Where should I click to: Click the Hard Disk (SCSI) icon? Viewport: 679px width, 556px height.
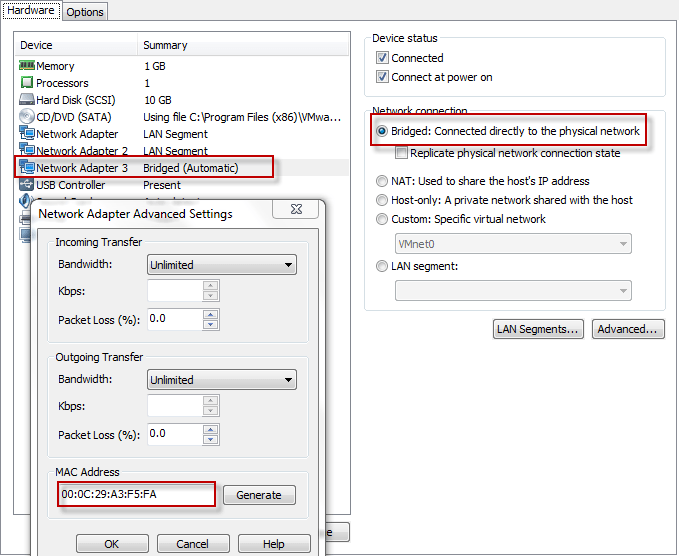click(x=27, y=100)
